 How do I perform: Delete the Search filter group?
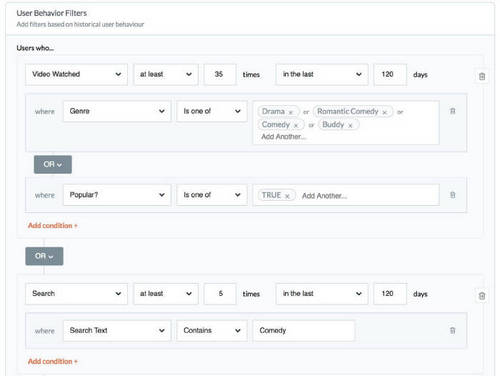pyautogui.click(x=482, y=296)
